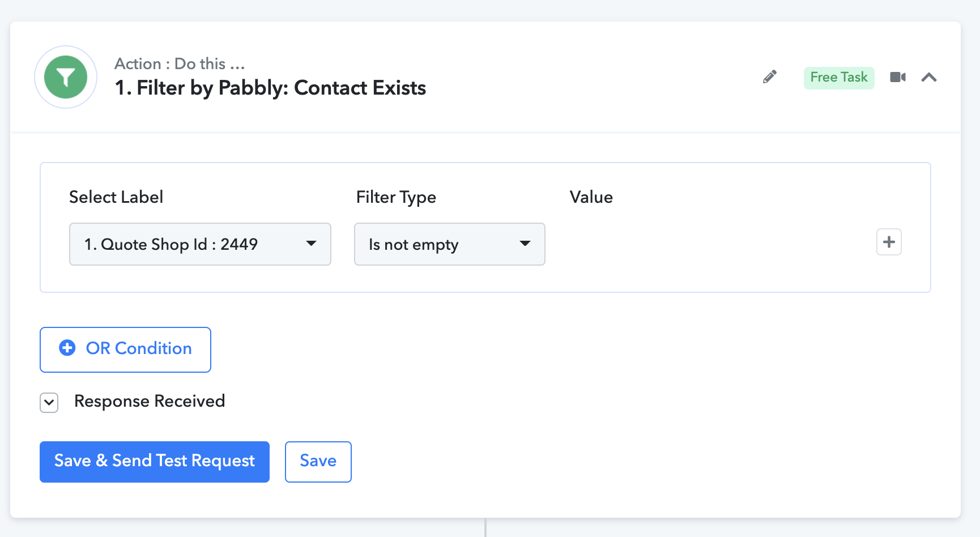980x537 pixels.
Task: Click the 'Action : Do this ...' text
Action: (180, 63)
